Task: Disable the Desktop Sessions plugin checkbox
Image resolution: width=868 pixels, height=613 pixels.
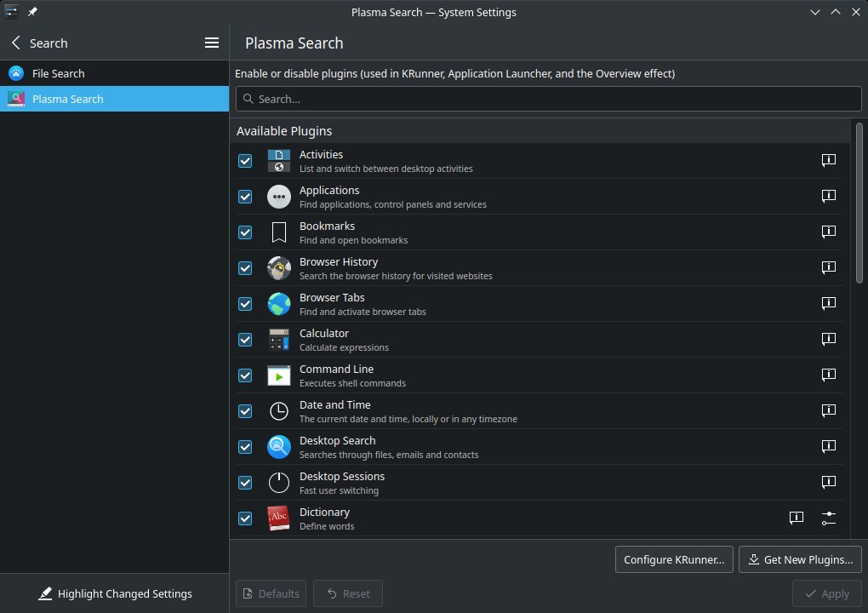Action: coord(245,483)
